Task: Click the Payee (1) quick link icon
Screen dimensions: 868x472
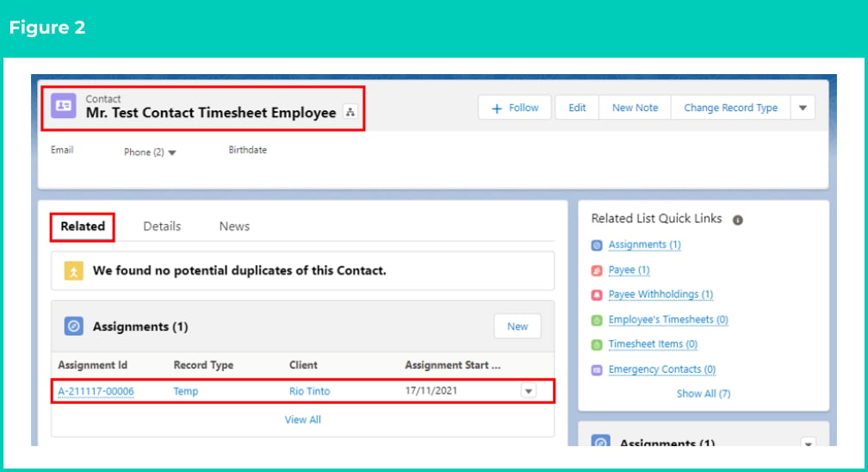Action: [x=597, y=270]
